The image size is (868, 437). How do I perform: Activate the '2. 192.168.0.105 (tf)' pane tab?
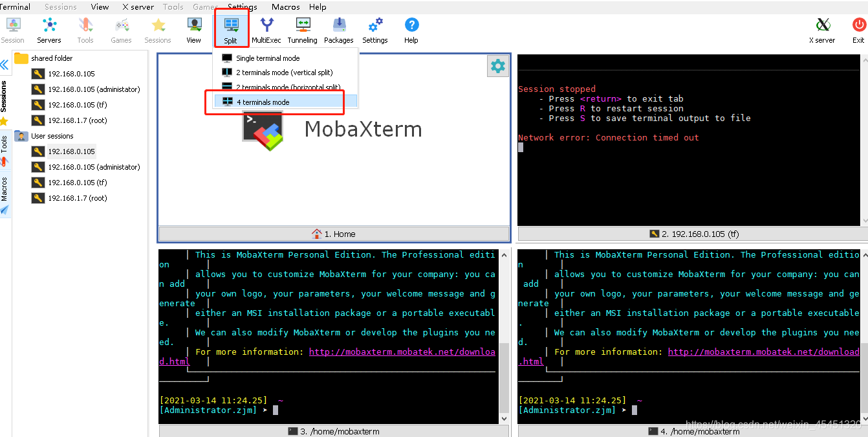tap(694, 234)
